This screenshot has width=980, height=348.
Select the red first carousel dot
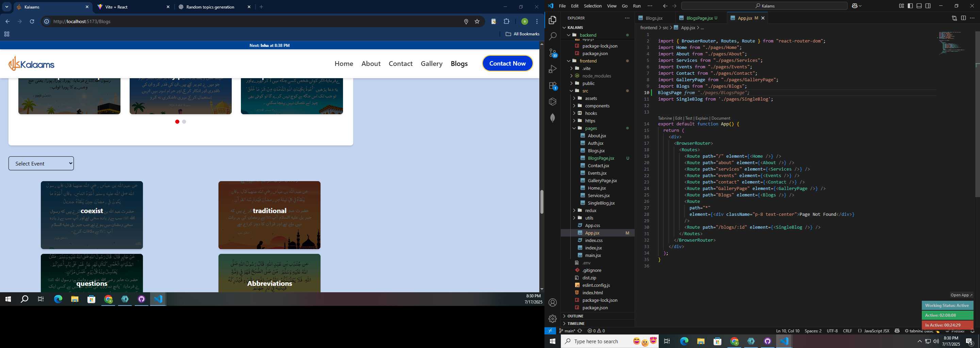[177, 122]
